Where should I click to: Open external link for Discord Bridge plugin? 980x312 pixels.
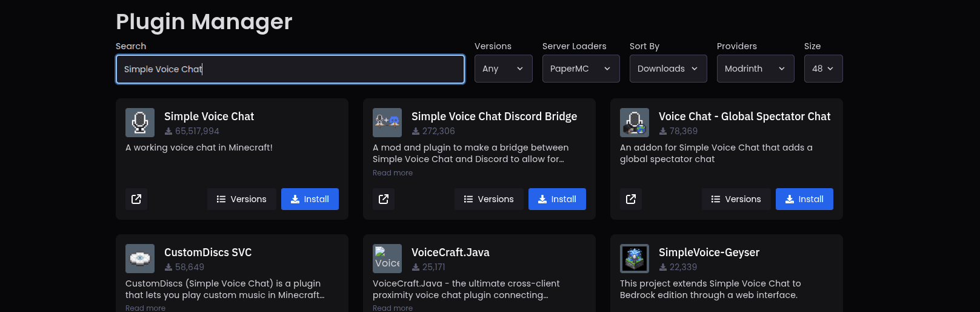coord(384,199)
